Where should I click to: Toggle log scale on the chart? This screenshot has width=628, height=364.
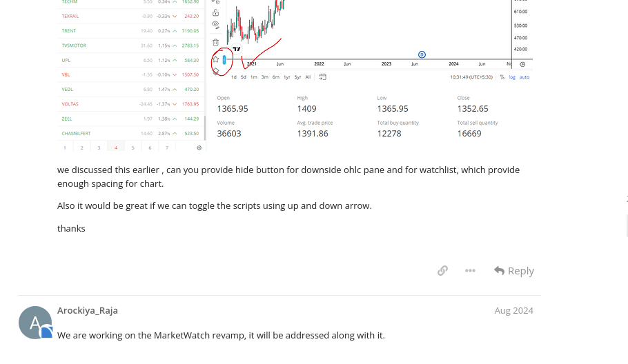tap(512, 77)
